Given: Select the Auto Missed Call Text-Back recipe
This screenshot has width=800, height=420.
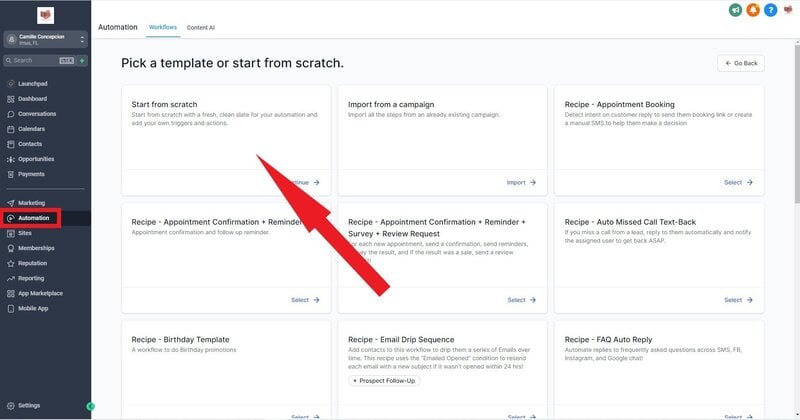Looking at the screenshot, I should pyautogui.click(x=738, y=300).
